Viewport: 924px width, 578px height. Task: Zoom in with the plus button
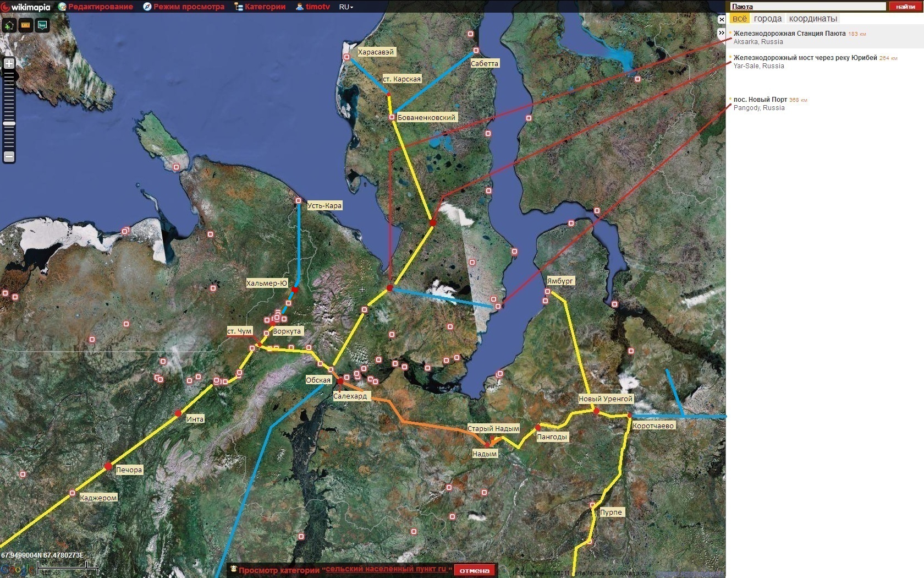9,63
